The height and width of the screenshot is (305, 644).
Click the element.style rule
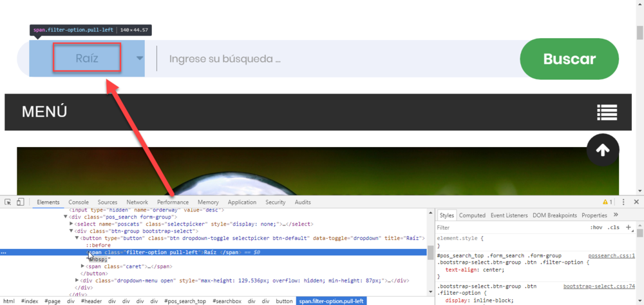click(460, 238)
